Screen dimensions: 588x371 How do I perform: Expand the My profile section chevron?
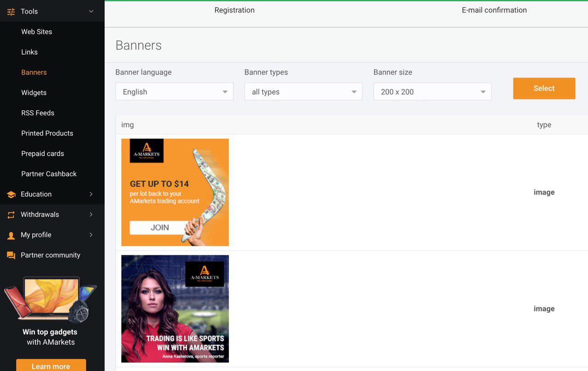(91, 235)
